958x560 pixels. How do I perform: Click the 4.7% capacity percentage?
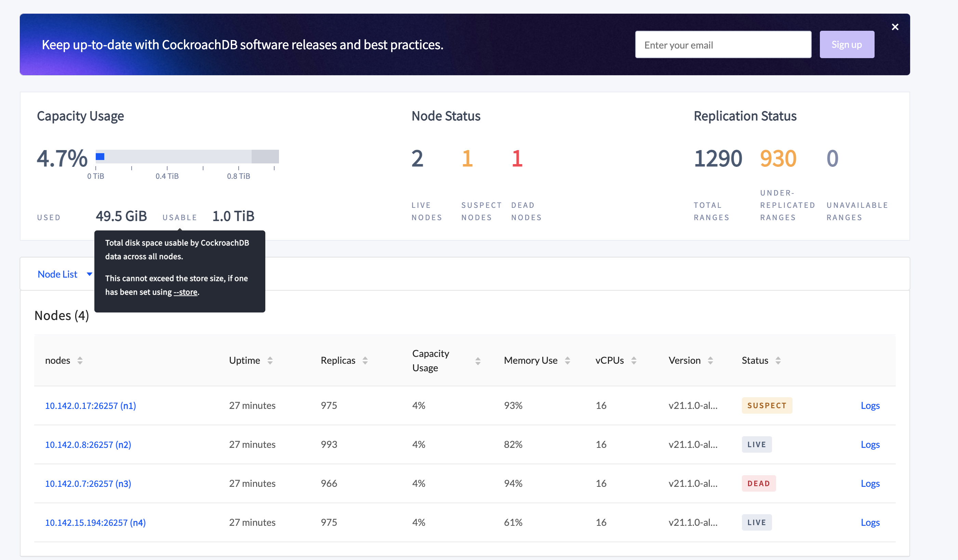(x=62, y=159)
